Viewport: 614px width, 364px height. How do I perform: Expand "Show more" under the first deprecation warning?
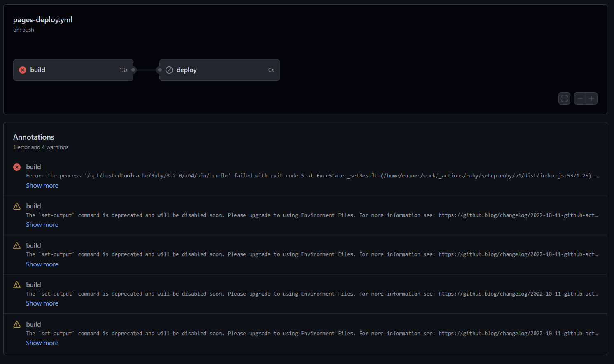point(42,224)
